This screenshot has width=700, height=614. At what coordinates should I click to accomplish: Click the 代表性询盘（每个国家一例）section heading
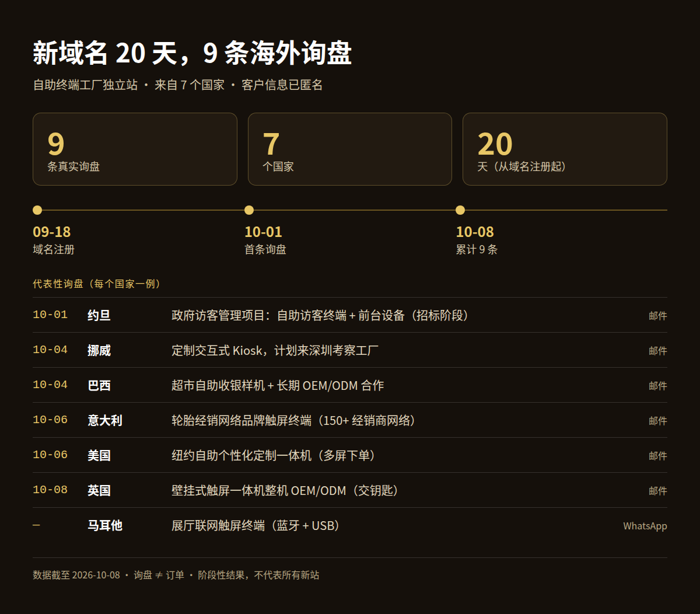[x=98, y=284]
